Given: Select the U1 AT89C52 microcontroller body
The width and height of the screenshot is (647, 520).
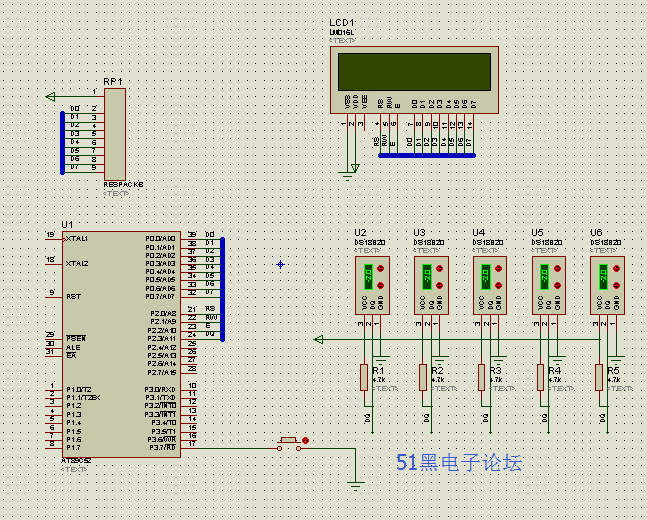Looking at the screenshot, I should point(121,344).
